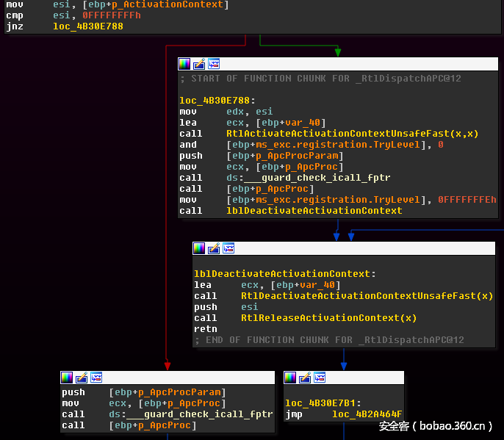Click the color icon on the bottom-left push block

[x=67, y=378]
